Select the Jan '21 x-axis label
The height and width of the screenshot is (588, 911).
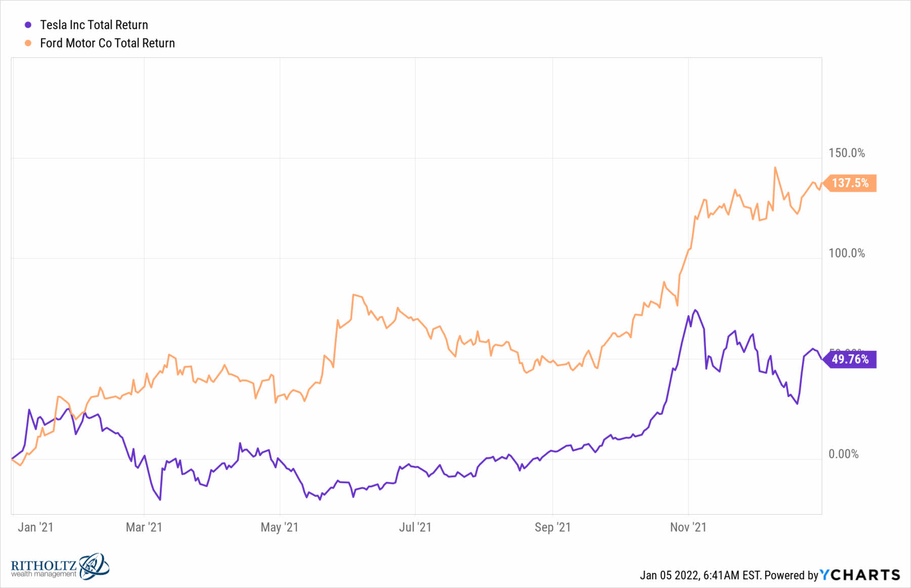tap(35, 527)
